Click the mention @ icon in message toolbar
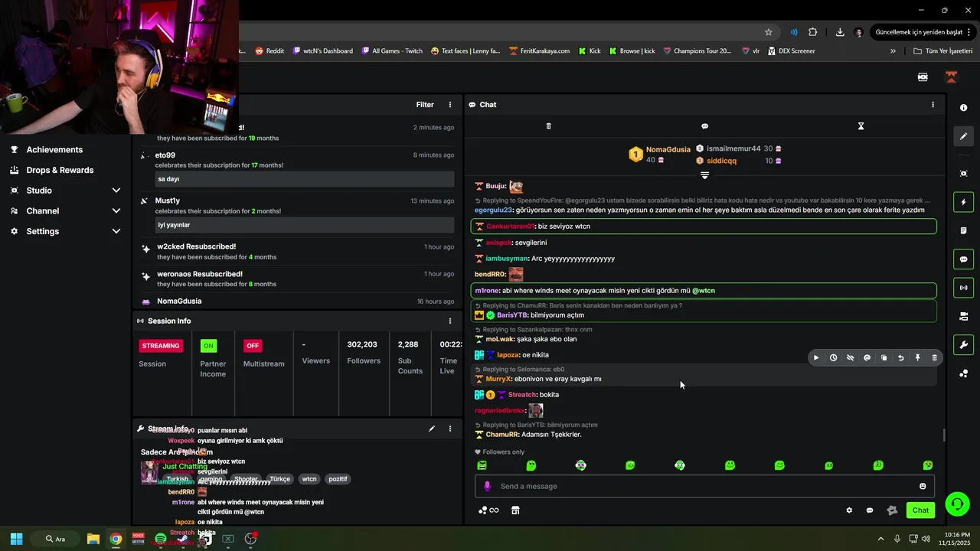 point(867,357)
